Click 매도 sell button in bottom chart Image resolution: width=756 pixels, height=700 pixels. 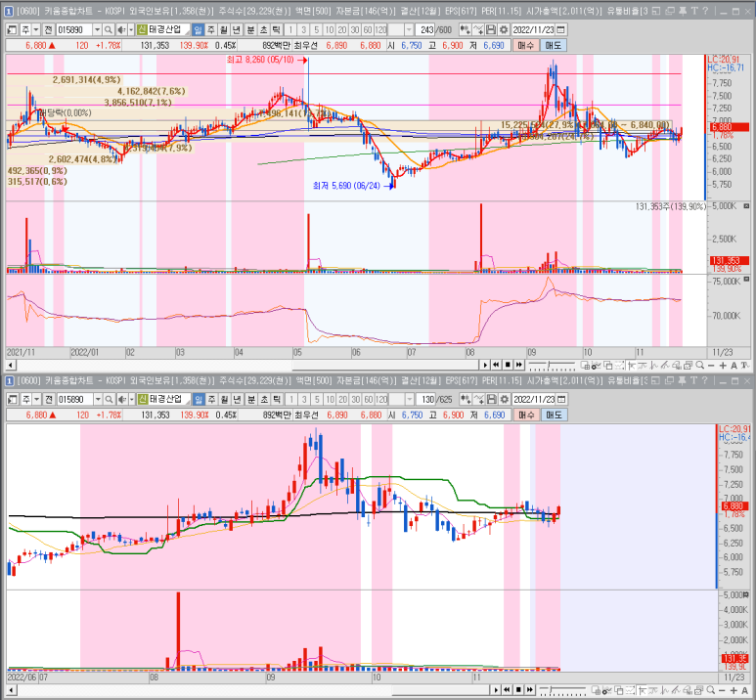coord(554,415)
